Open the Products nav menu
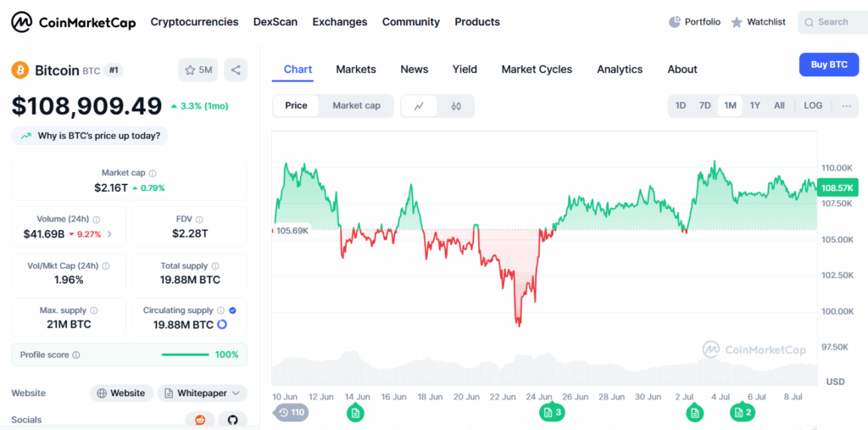Viewport: 868px width, 430px height. point(477,22)
